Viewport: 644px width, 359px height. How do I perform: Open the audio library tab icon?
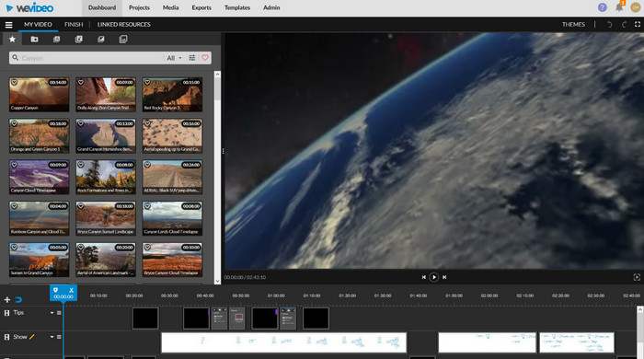click(x=79, y=39)
